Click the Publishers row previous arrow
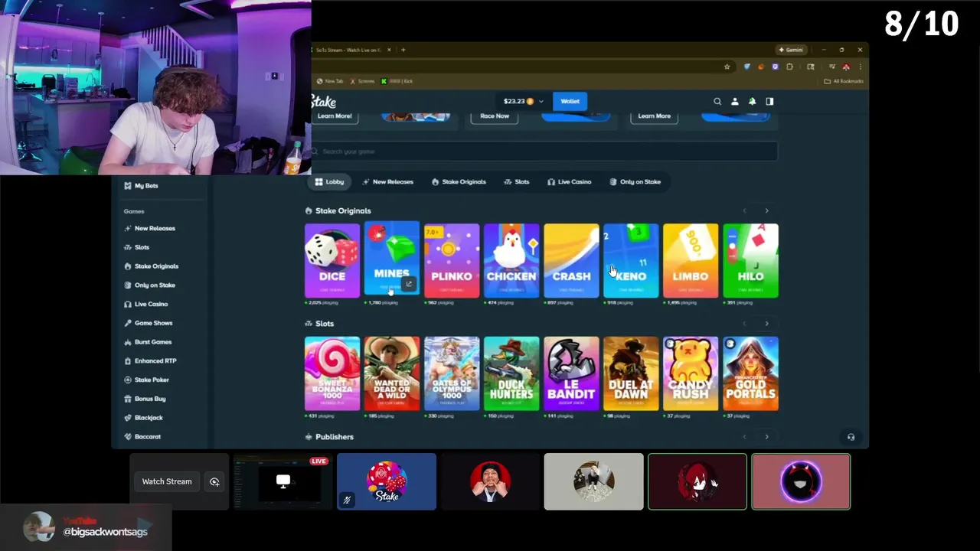Screen dimensions: 980x551 (x=744, y=437)
